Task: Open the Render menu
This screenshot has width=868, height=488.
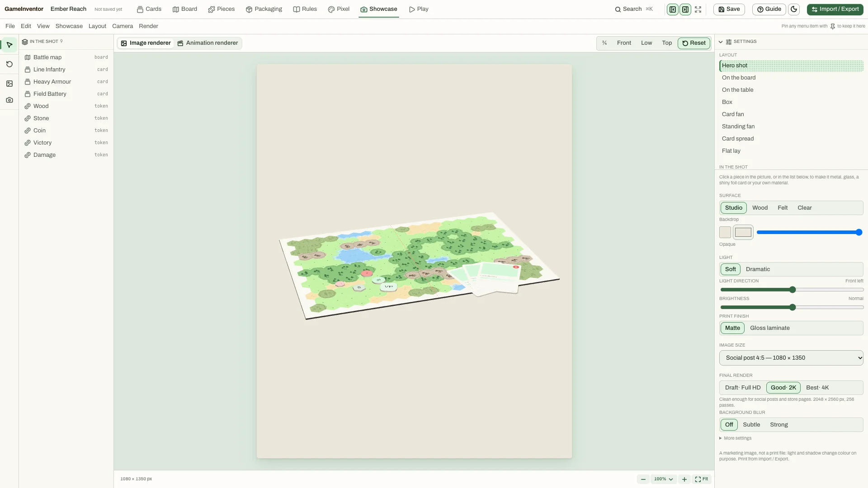Action: point(148,26)
